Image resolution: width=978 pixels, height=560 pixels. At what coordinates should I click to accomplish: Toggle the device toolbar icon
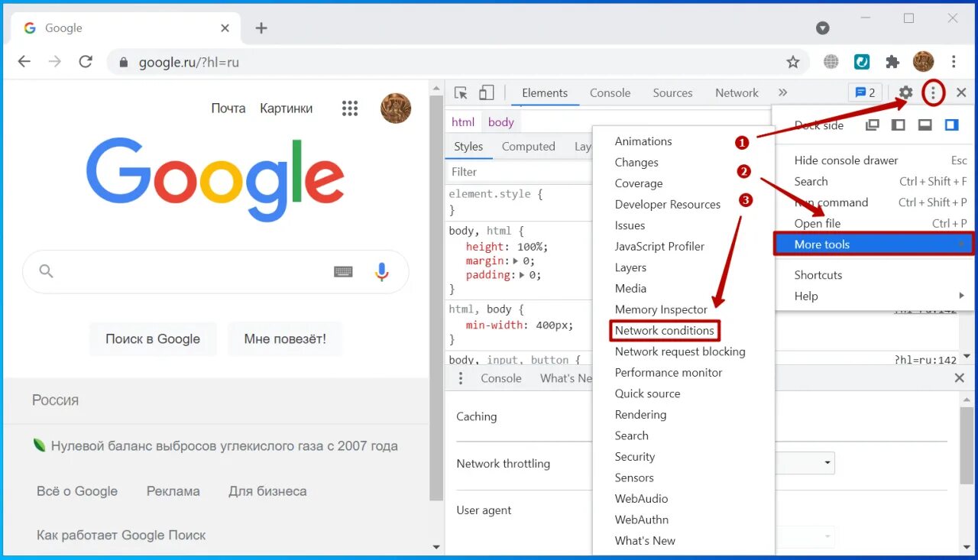(487, 93)
